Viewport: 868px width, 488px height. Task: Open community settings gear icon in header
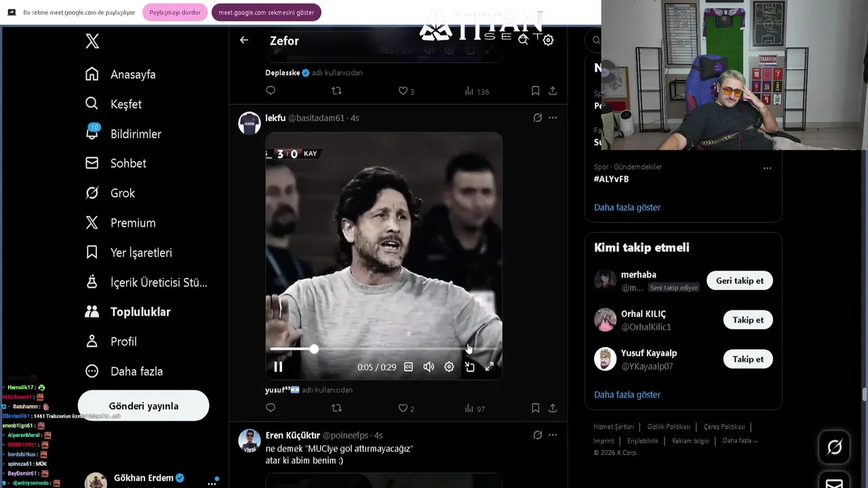click(548, 41)
